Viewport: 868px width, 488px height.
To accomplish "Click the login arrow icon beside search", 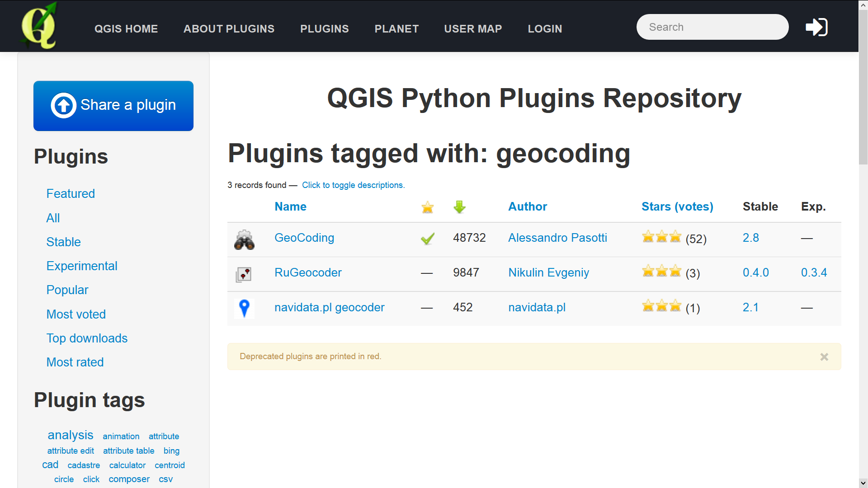I will coord(816,27).
